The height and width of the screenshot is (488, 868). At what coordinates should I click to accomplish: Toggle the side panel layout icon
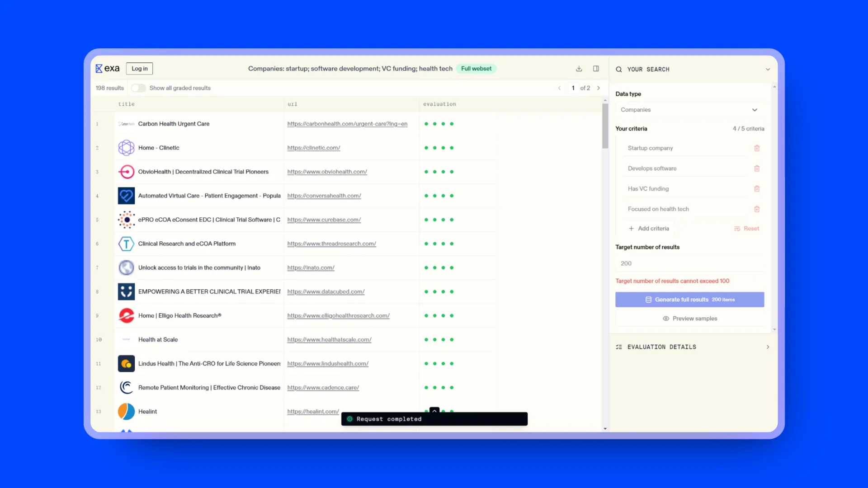point(596,69)
